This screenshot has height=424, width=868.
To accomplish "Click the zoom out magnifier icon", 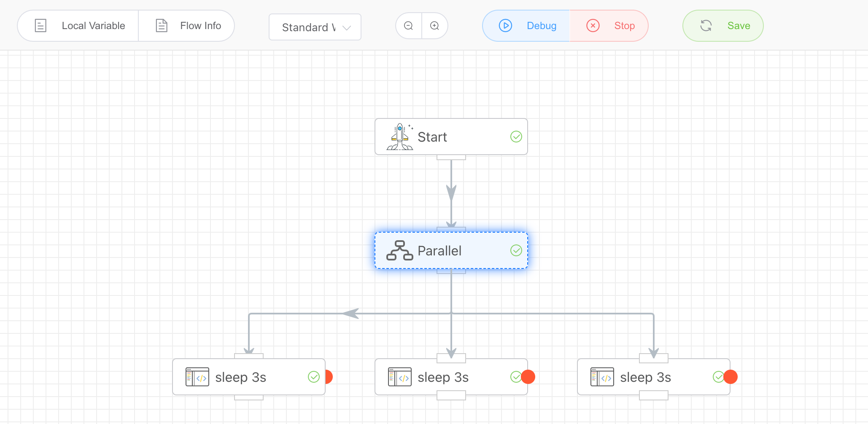I will 408,26.
